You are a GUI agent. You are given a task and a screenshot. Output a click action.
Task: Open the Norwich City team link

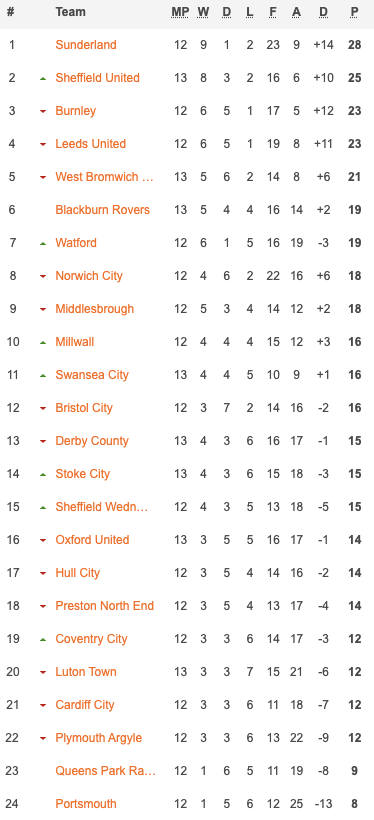pyautogui.click(x=89, y=276)
